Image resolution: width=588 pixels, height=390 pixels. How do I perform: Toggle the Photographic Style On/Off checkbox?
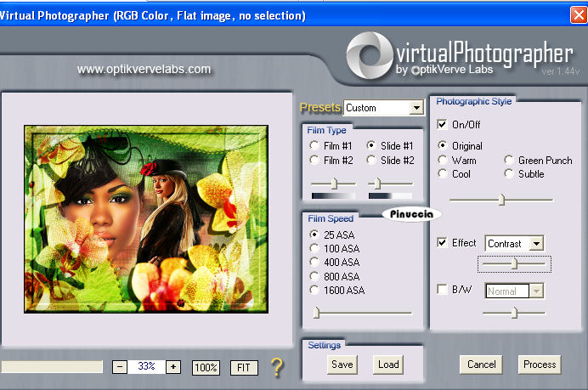442,124
